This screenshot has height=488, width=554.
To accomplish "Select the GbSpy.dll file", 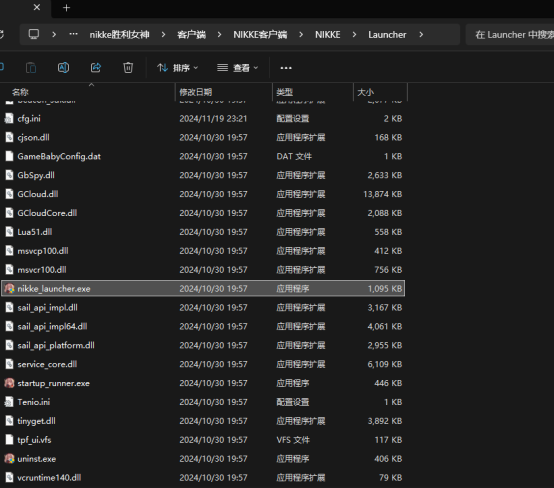I will click(203, 175).
